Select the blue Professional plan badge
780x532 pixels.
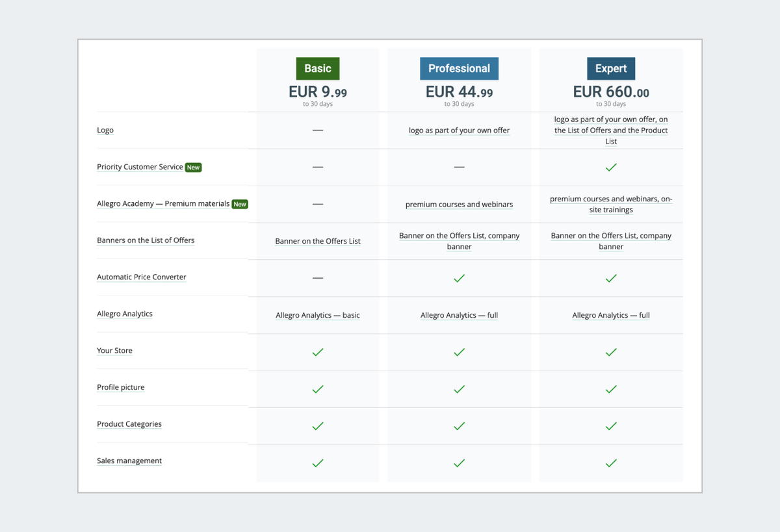[459, 69]
